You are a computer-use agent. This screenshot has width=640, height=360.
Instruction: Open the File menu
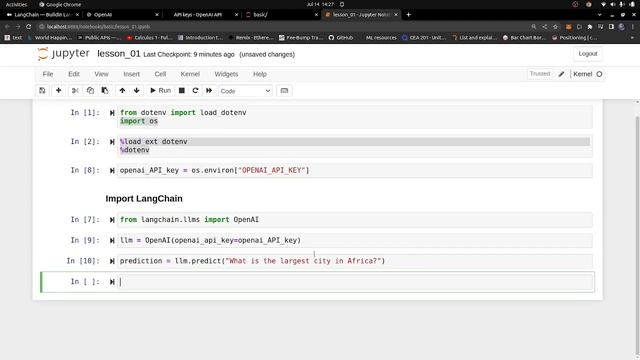pyautogui.click(x=48, y=74)
